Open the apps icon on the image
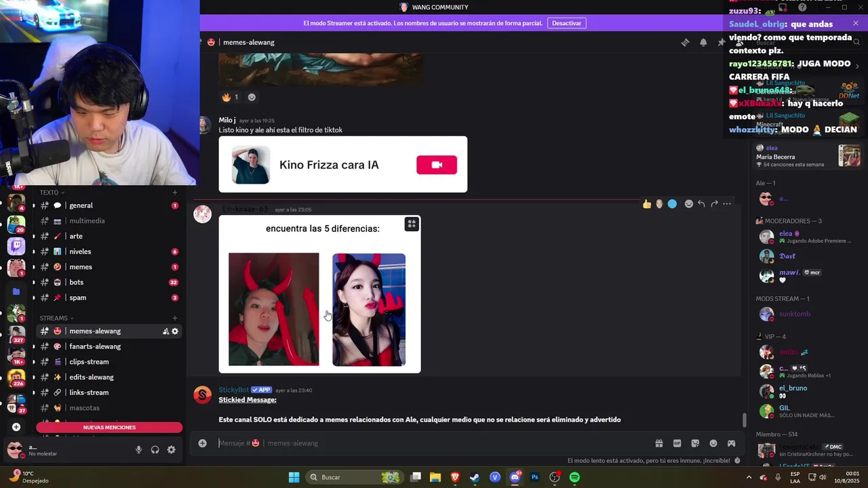The height and width of the screenshot is (488, 868). coord(412,224)
